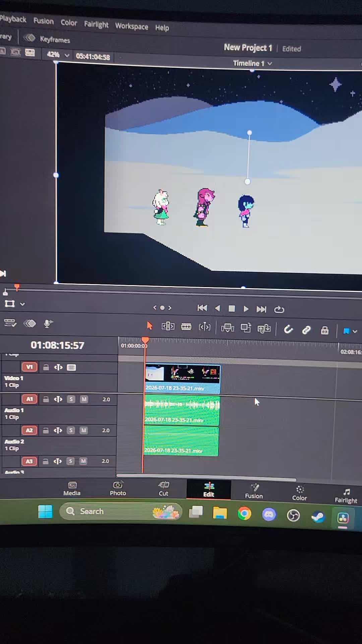Open the Fairlight menu

pyautogui.click(x=96, y=24)
